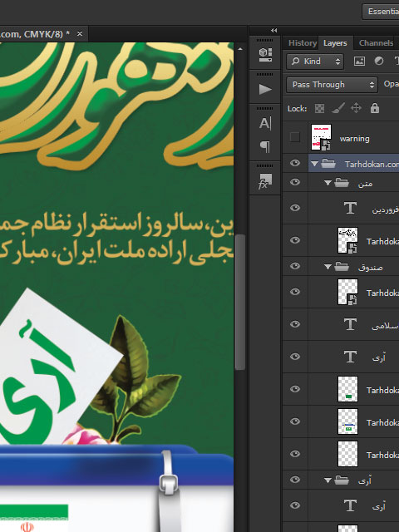The height and width of the screenshot is (532, 399).
Task: Select the Tarhdokan.com group name
Action: [372, 165]
